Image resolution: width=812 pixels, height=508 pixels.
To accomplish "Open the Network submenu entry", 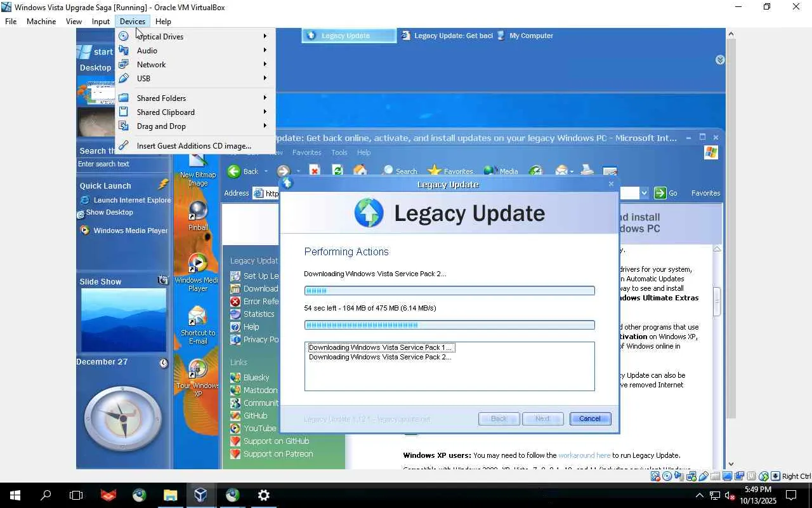I will pyautogui.click(x=195, y=64).
